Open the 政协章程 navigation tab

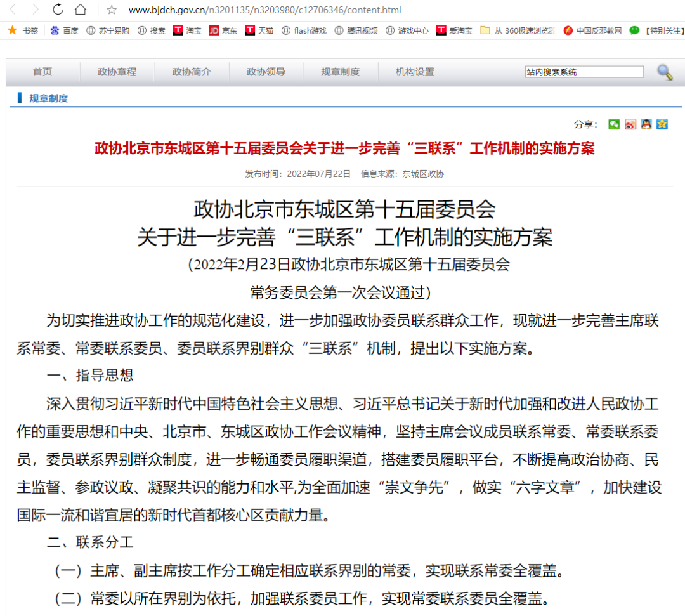(117, 72)
